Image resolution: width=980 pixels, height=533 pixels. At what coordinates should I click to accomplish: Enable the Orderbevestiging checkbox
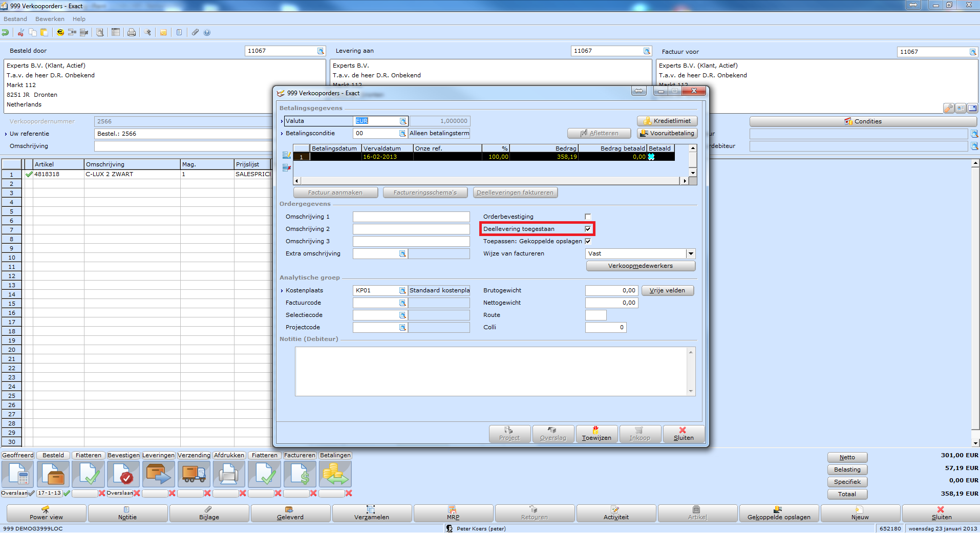click(x=588, y=217)
